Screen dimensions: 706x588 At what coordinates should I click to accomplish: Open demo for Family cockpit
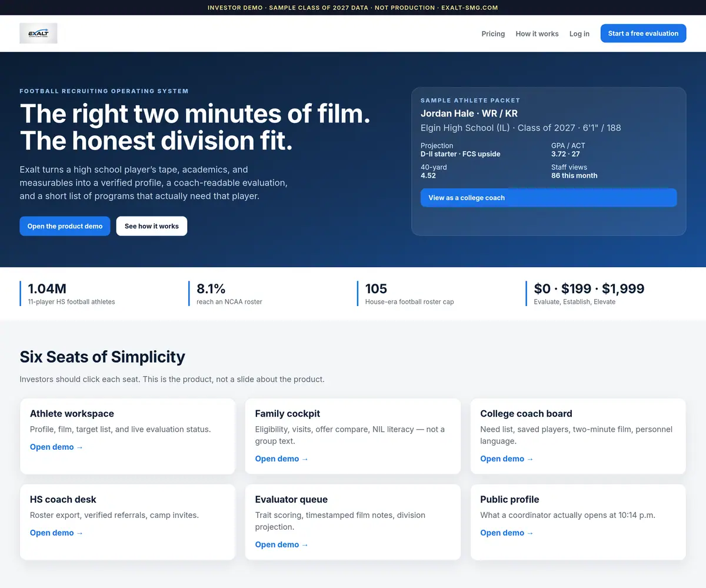click(282, 459)
